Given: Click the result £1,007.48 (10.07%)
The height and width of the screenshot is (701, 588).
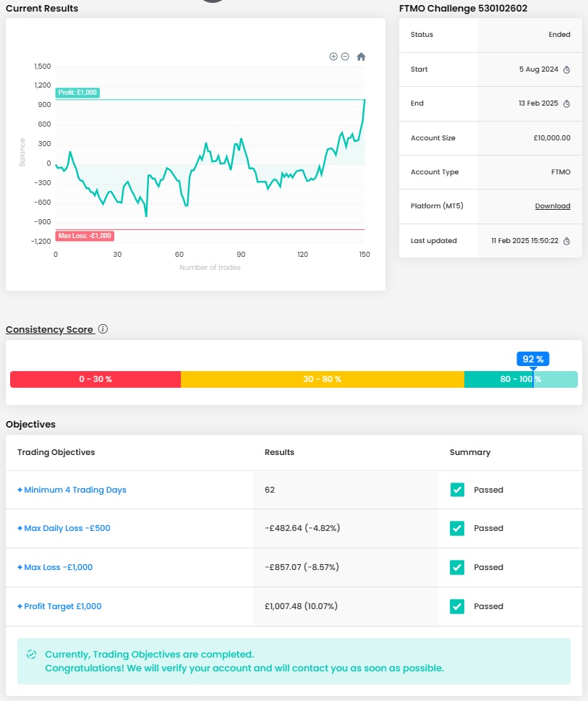Looking at the screenshot, I should pos(301,607).
